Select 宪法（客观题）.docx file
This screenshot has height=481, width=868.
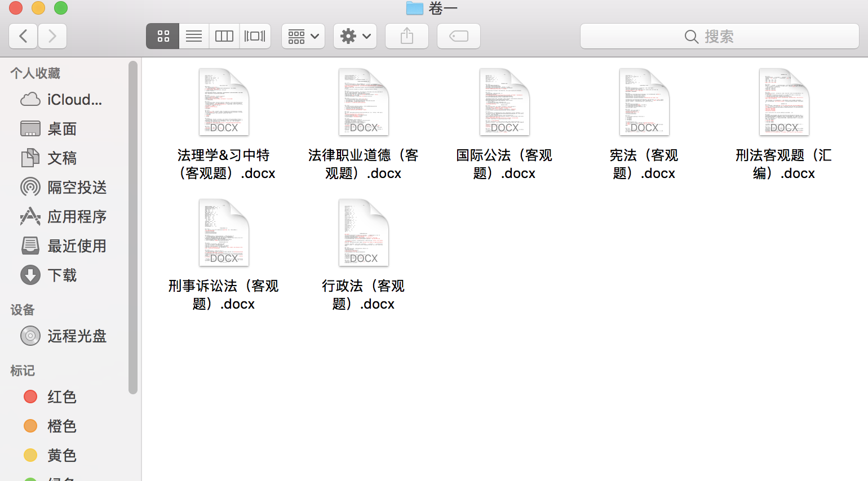point(644,124)
